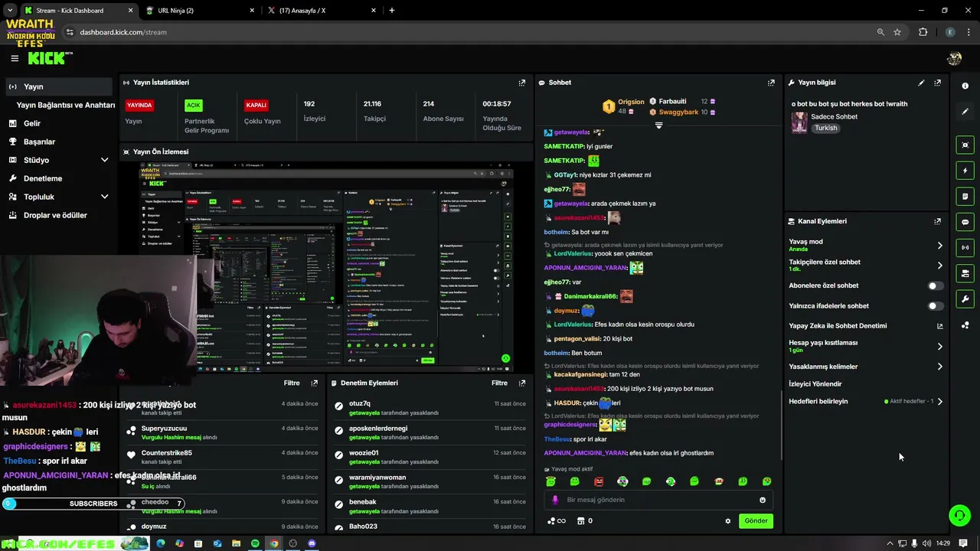Click the pencil icon in right sidebar

click(x=965, y=112)
